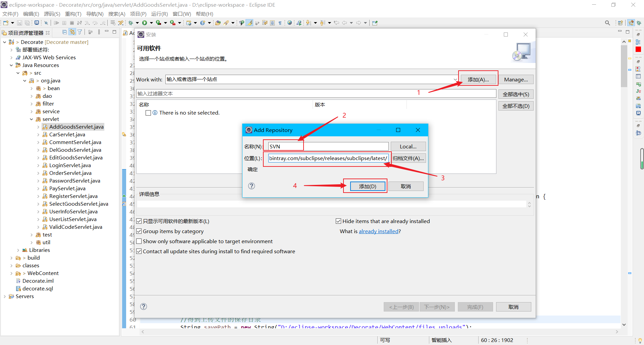
Task: Click the green Run button in the toolbar
Action: point(145,22)
